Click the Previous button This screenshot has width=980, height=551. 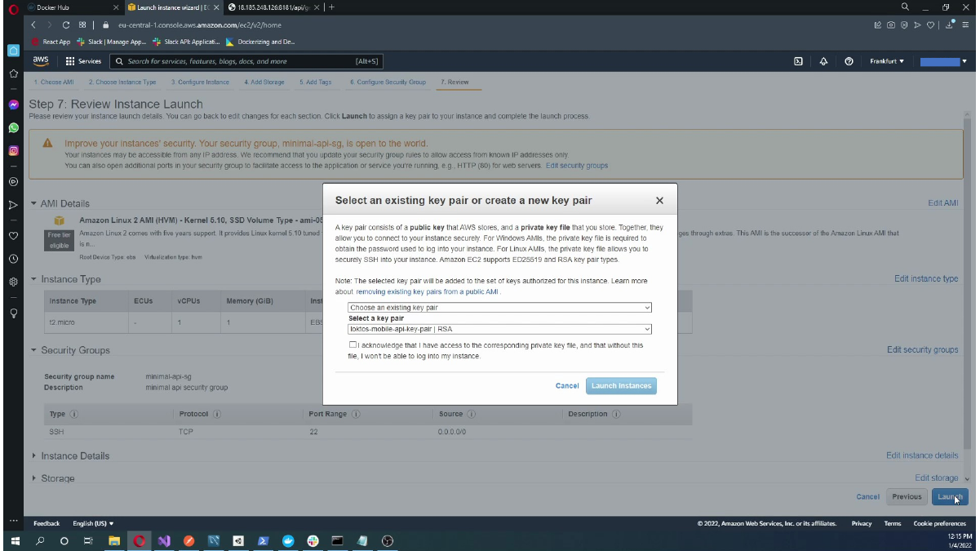[907, 496]
